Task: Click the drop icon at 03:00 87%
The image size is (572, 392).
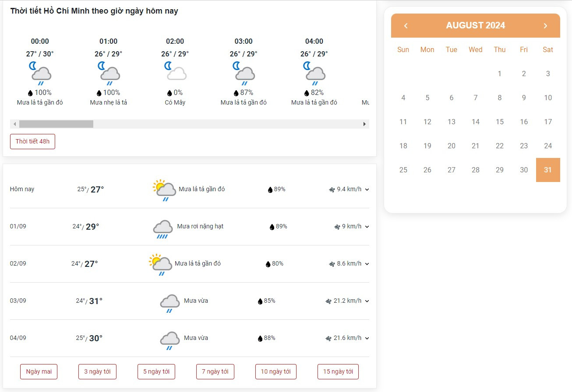Action: click(x=236, y=93)
